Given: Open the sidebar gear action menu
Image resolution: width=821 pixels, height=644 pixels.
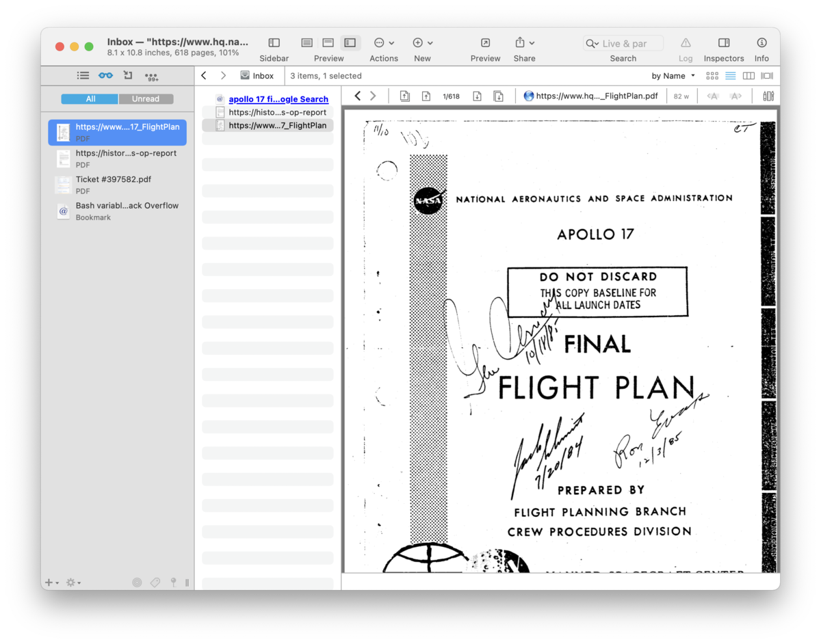Looking at the screenshot, I should pyautogui.click(x=73, y=582).
